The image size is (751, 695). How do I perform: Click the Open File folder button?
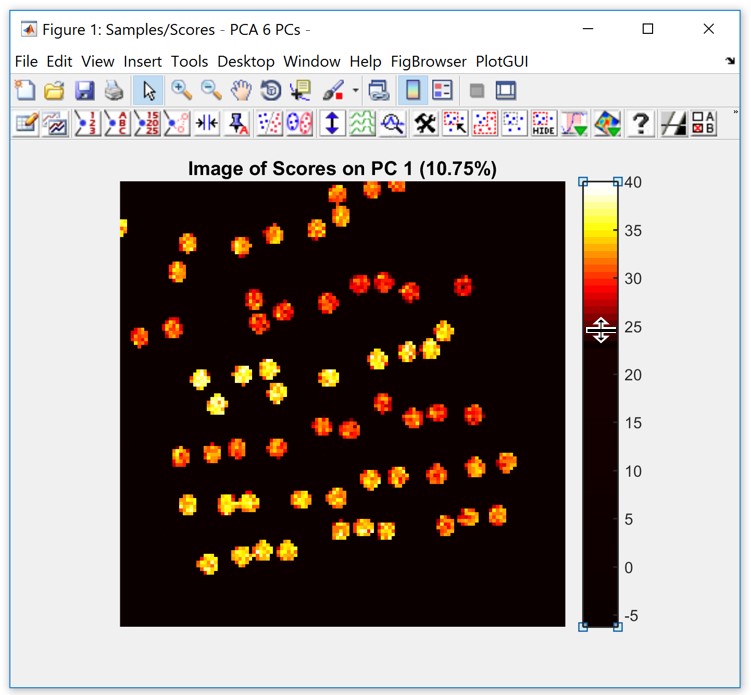pos(54,91)
